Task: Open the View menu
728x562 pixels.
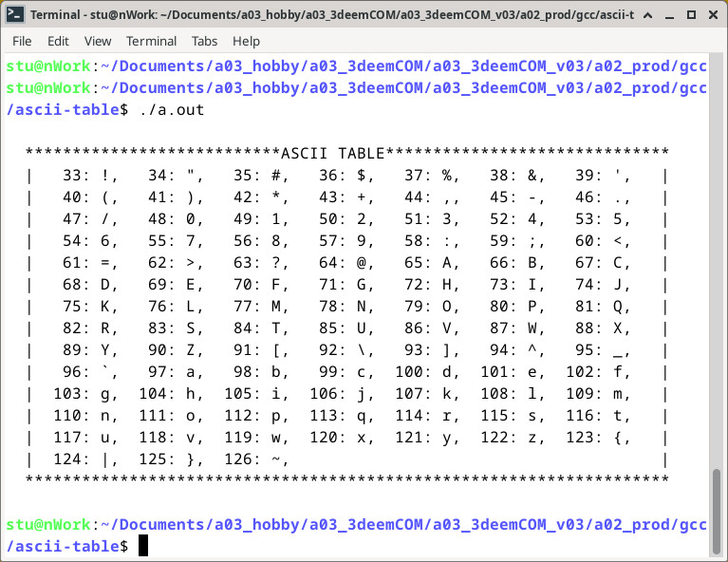Action: coord(98,41)
